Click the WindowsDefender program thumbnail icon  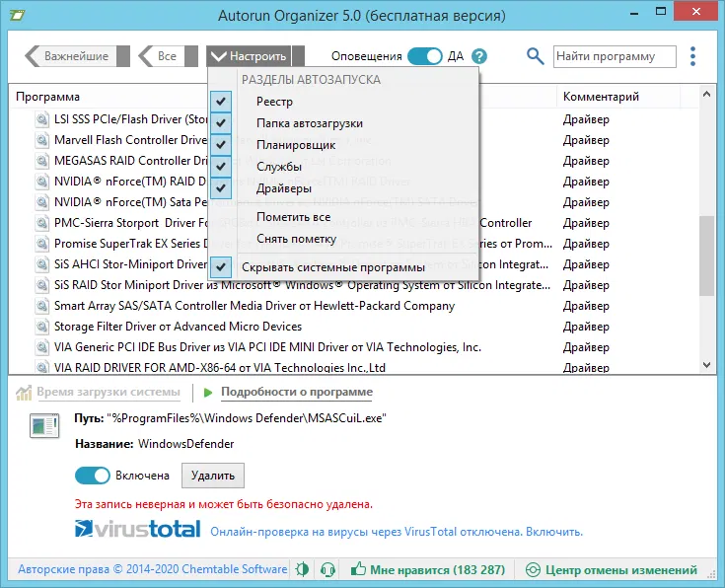click(x=44, y=425)
